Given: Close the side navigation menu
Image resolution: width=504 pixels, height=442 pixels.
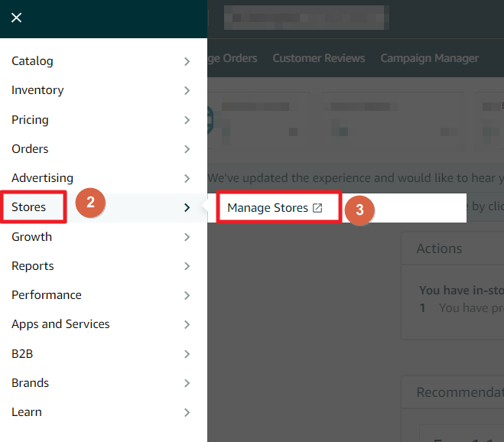Looking at the screenshot, I should 16,18.
